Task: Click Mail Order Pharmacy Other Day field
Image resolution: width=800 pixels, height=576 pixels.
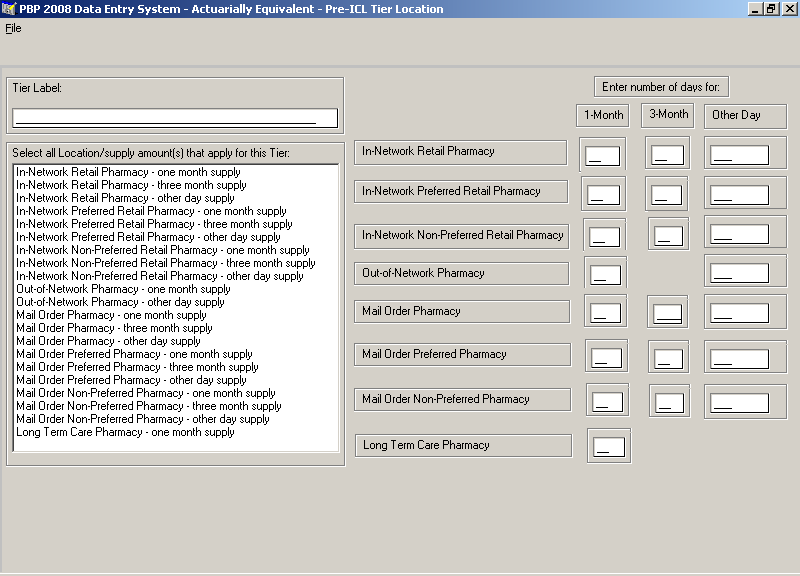Action: coord(739,313)
